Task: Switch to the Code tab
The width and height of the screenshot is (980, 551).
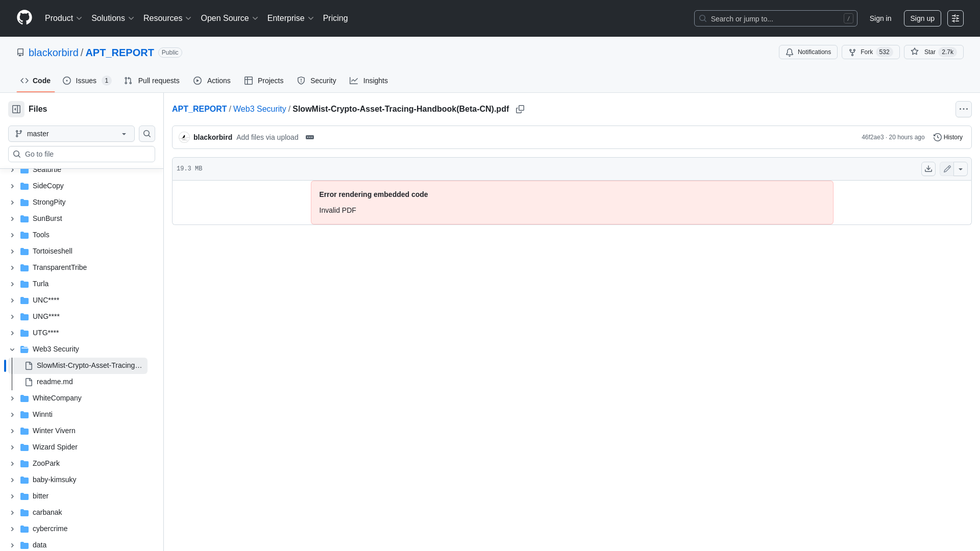Action: [36, 81]
